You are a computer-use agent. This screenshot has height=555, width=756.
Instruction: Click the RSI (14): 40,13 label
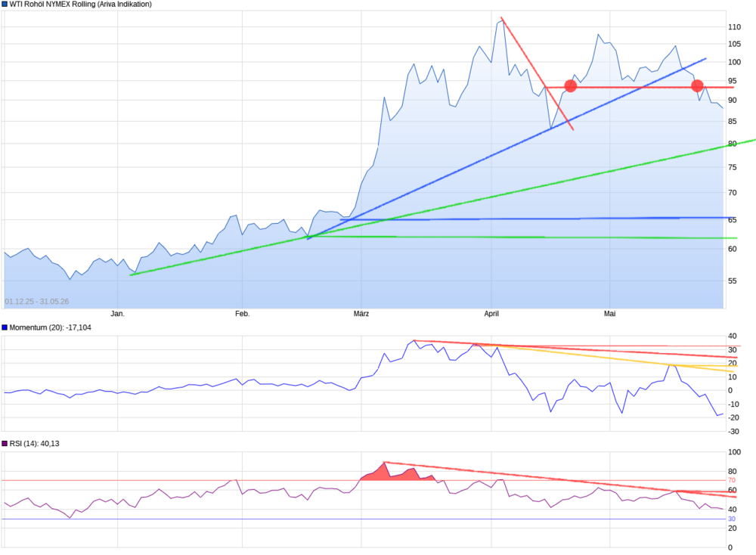(x=34, y=444)
